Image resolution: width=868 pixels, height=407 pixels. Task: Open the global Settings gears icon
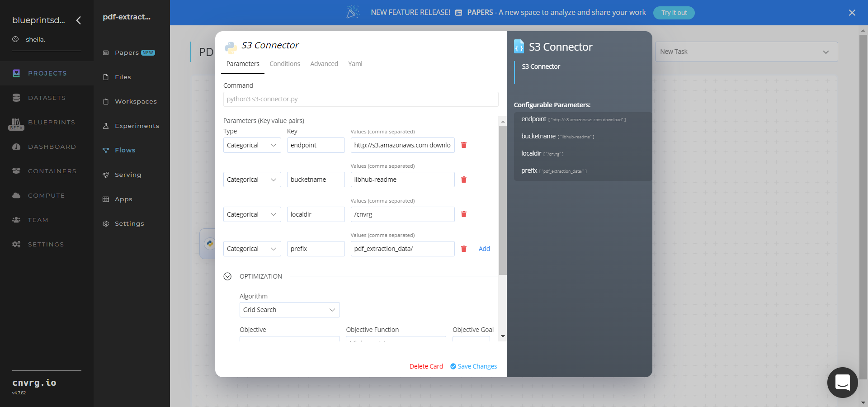(16, 244)
